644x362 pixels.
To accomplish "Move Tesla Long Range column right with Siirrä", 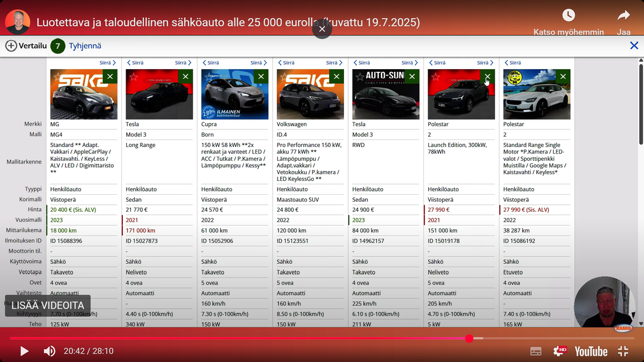I will (184, 63).
